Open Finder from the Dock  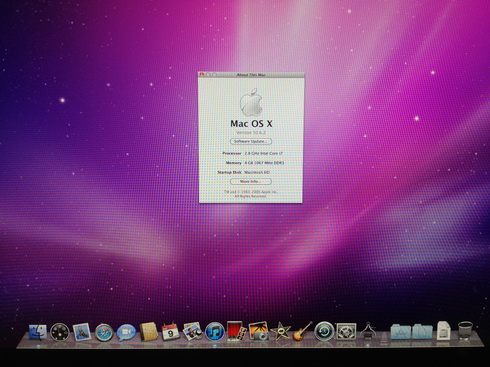[37, 332]
